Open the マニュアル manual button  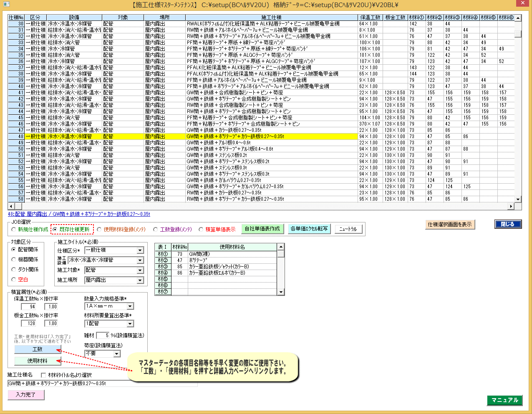point(504,400)
